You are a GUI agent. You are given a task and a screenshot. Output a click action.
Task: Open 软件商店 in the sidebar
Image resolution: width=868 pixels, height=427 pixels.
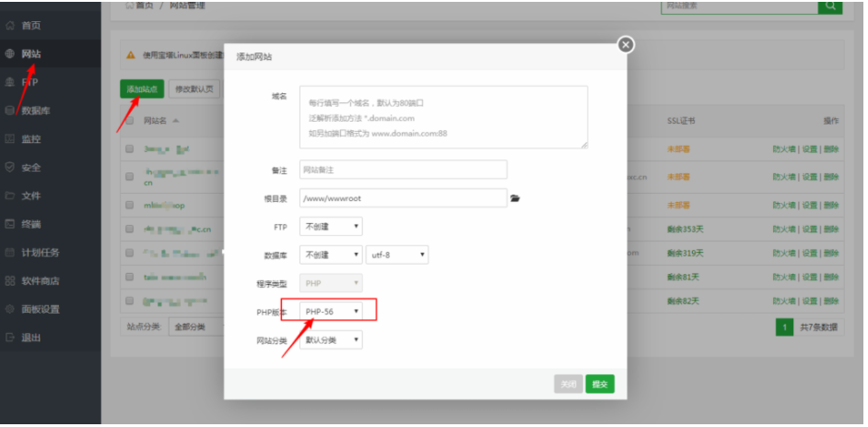pyautogui.click(x=40, y=280)
